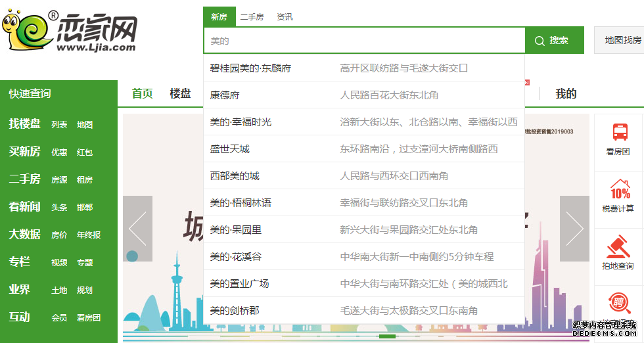Viewport: 644px width, 343px height.
Task: Open 地图找房 button
Action: pos(619,40)
